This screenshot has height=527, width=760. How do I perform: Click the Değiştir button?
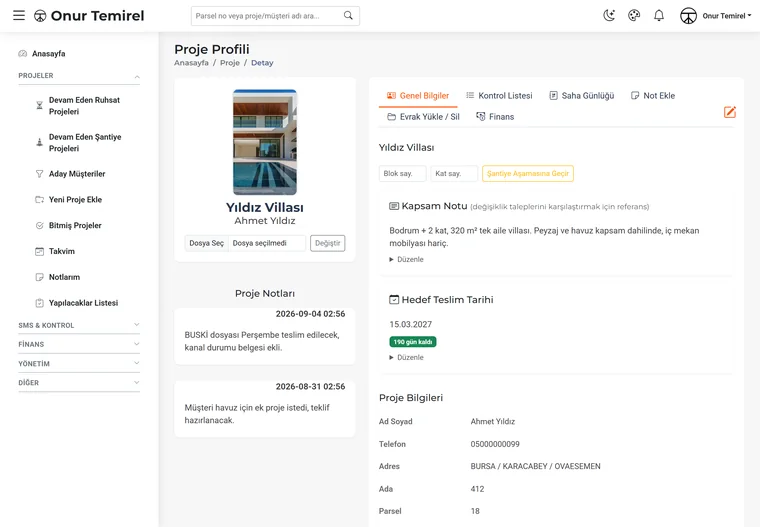coord(328,243)
